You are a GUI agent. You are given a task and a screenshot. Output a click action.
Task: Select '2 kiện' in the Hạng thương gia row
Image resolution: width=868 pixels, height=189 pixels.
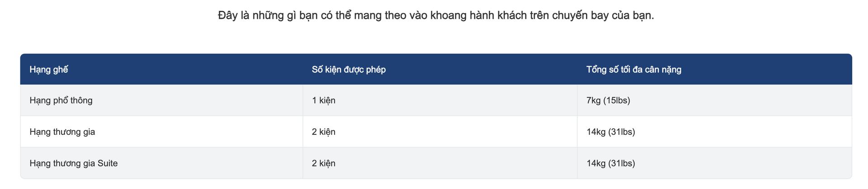click(324, 132)
